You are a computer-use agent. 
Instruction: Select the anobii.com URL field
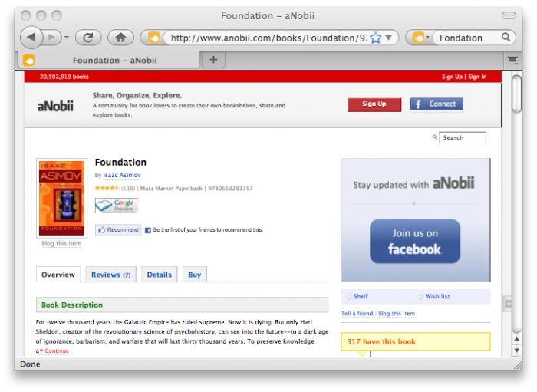tap(268, 38)
